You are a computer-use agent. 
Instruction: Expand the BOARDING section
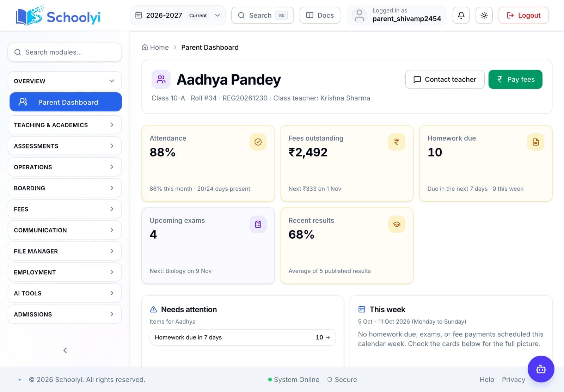coord(65,188)
